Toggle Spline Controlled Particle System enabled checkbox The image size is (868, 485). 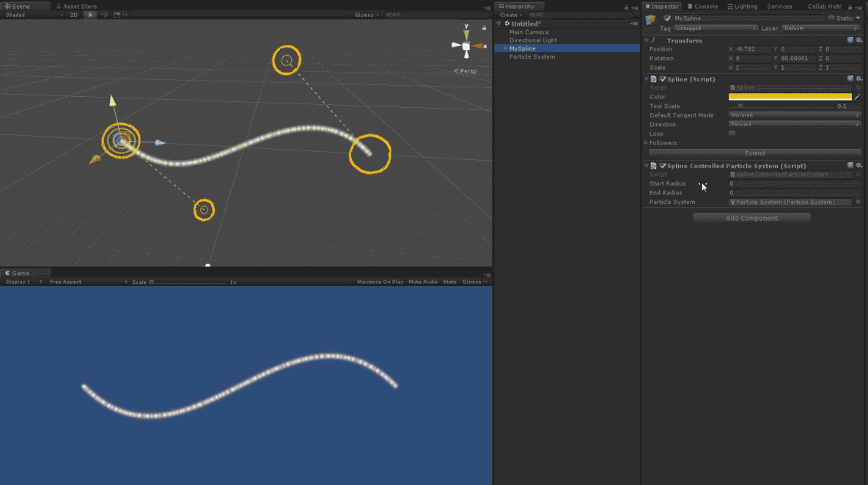pyautogui.click(x=663, y=166)
